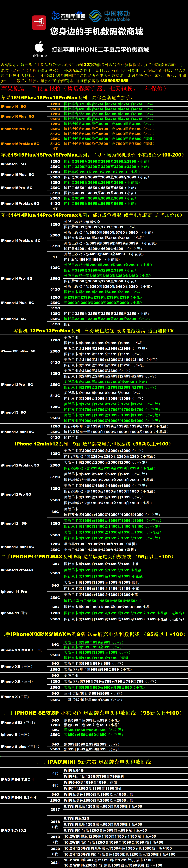The image size is (188, 868).
Task: Click the 二手IPAD\MINI section header
Action: 94,761
